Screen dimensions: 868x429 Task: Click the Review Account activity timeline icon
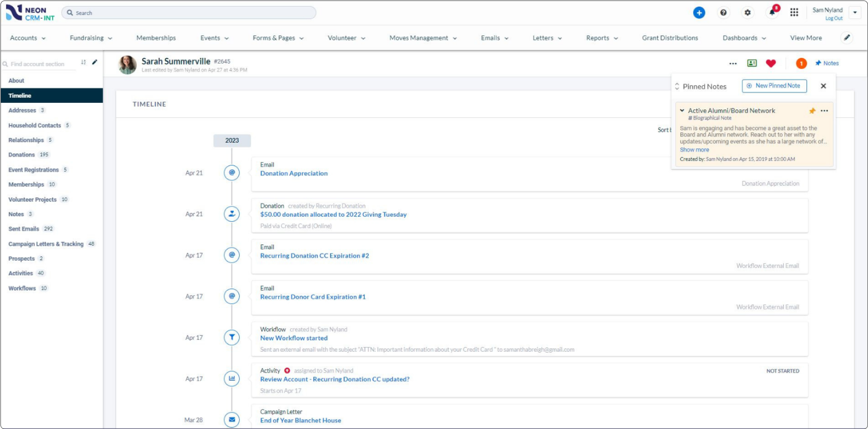232,379
